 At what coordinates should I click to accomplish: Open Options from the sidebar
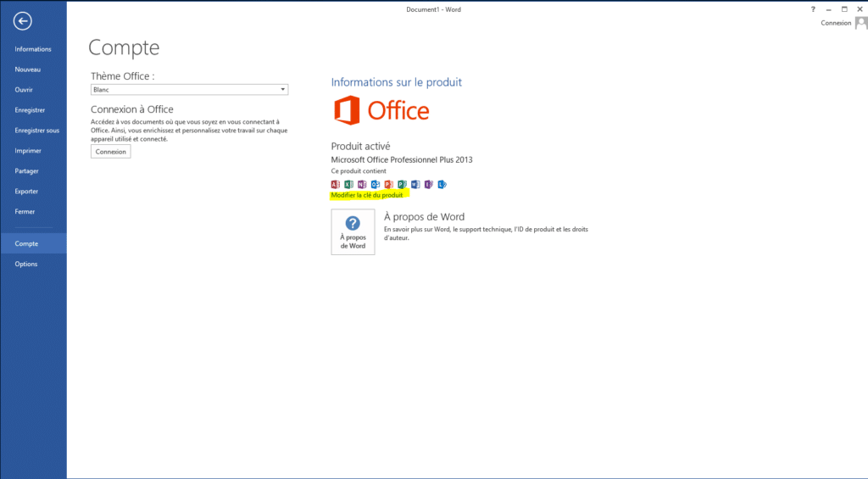26,264
